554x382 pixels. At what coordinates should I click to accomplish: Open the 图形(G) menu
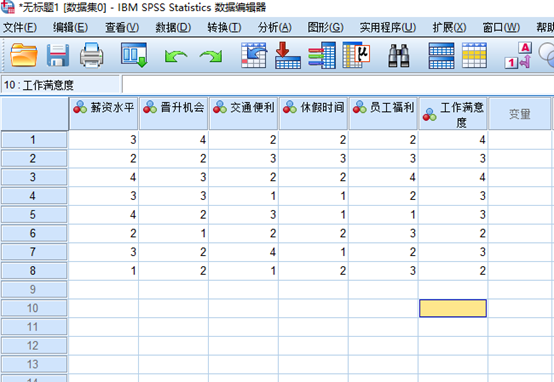325,27
